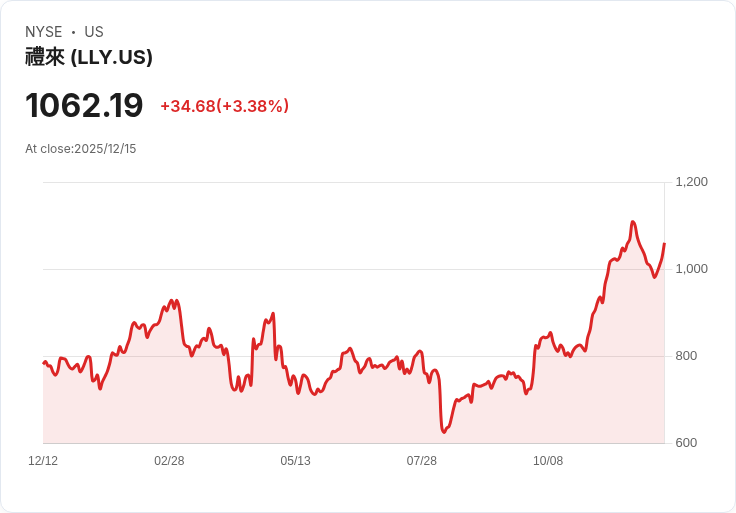Select the +34.68 price change value
The height and width of the screenshot is (513, 736).
tap(188, 106)
